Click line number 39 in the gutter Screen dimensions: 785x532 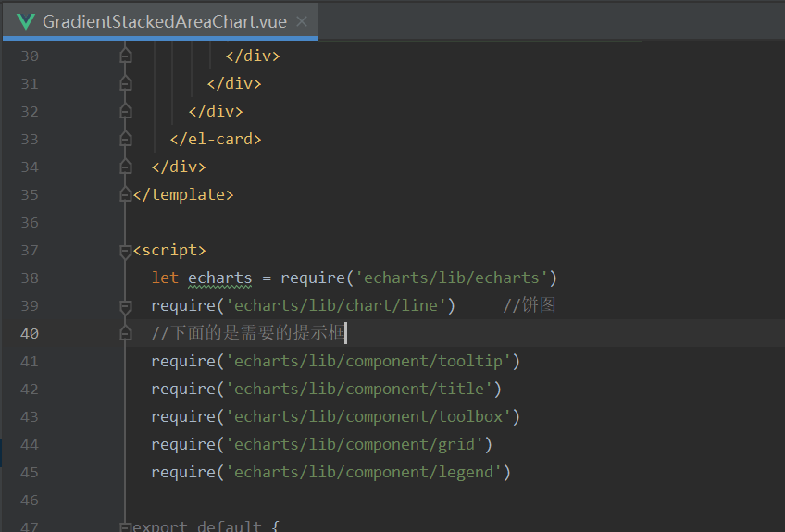[30, 306]
